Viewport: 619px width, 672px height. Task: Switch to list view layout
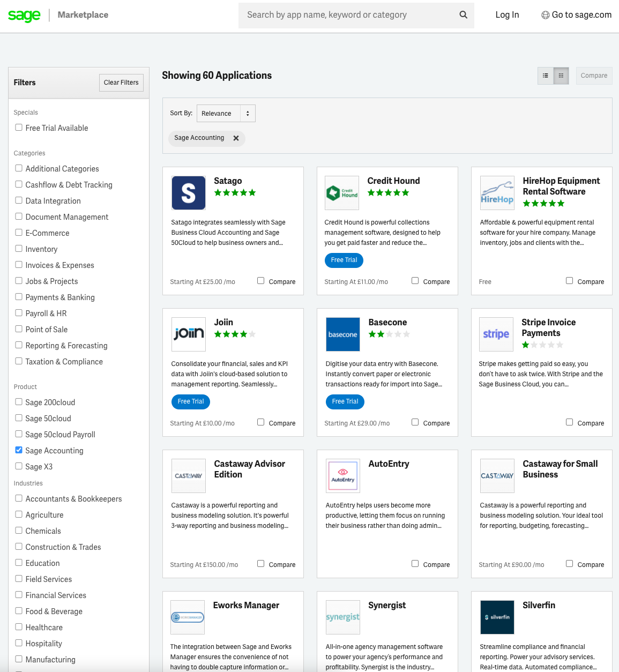(x=546, y=76)
